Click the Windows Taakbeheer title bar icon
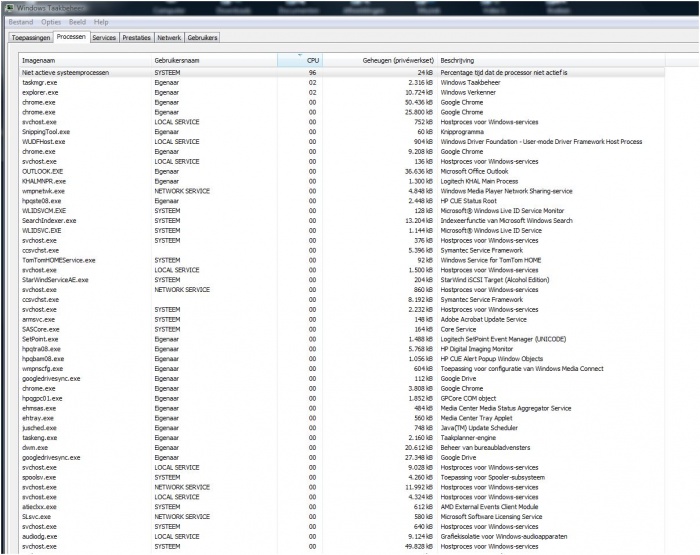Image resolution: width=700 pixels, height=555 pixels. (9, 8)
